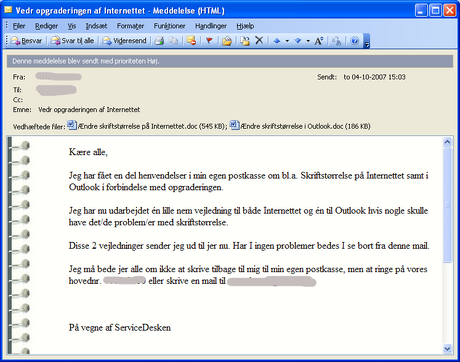The image size is (460, 362).
Task: Go to next item blue arrow
Action: click(x=298, y=41)
